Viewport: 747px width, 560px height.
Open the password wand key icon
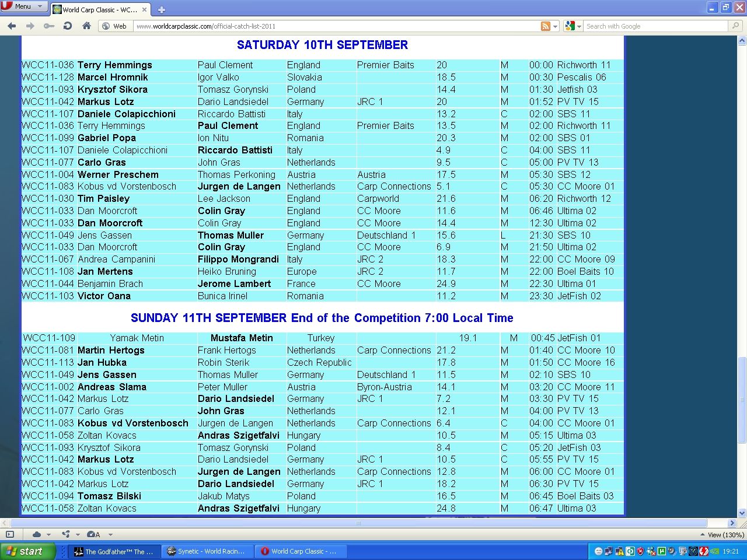click(49, 26)
